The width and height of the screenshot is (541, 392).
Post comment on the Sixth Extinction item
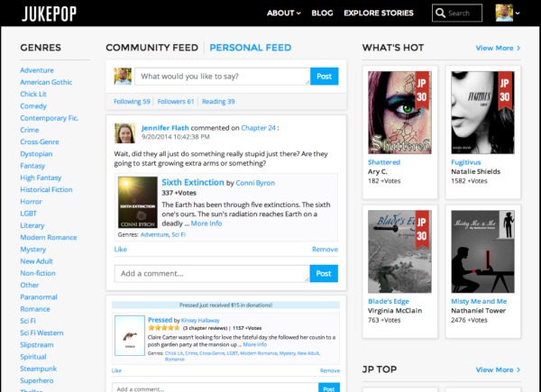[x=324, y=273]
